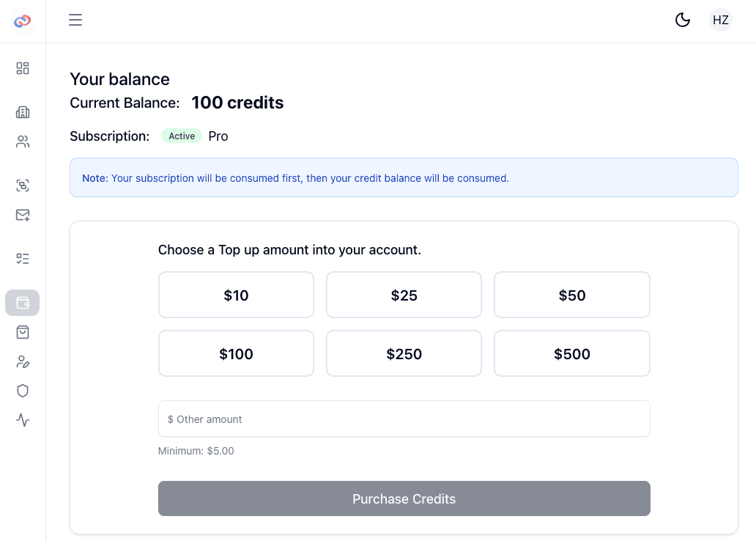
Task: Open the shield security sidebar icon
Action: [x=23, y=391]
